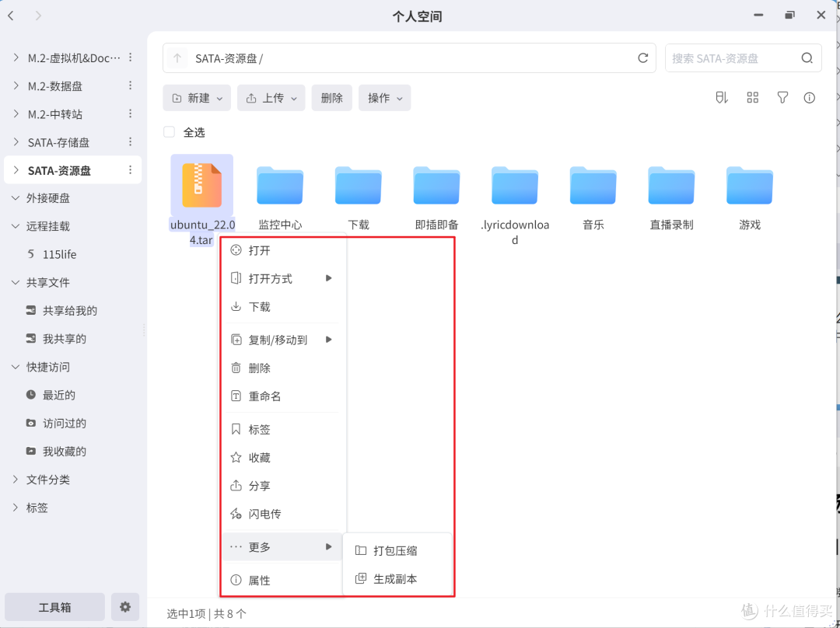Expand the SATA-存储盘 tree node
840x628 pixels.
(x=16, y=142)
